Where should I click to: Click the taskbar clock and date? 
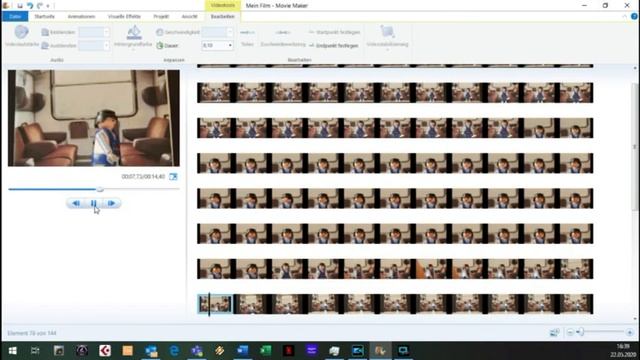[x=623, y=351]
